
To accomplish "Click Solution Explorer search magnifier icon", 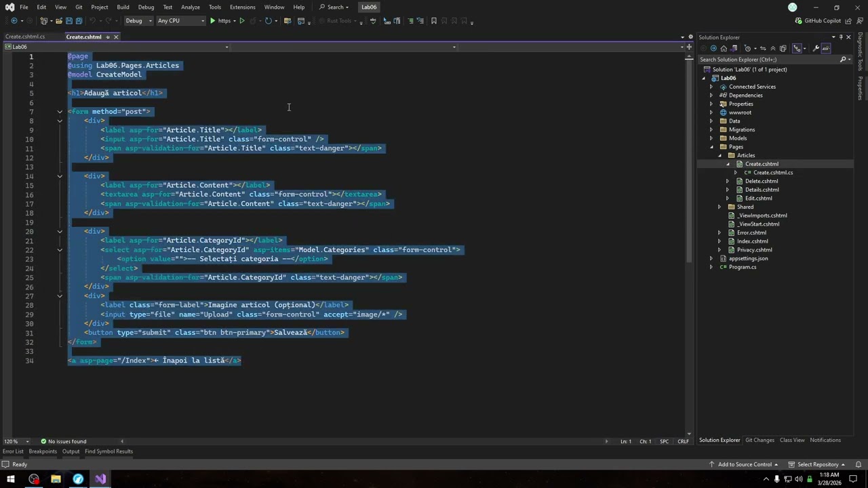I will (x=843, y=60).
